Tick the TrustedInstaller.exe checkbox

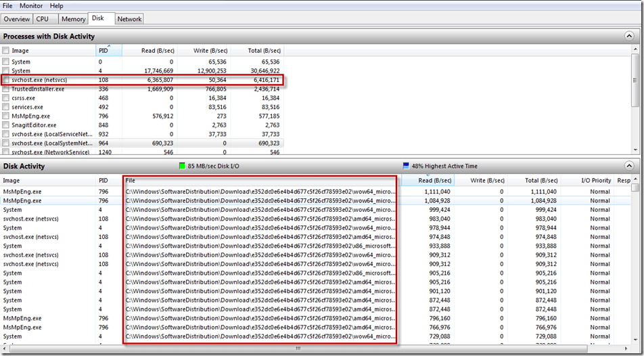(6, 89)
